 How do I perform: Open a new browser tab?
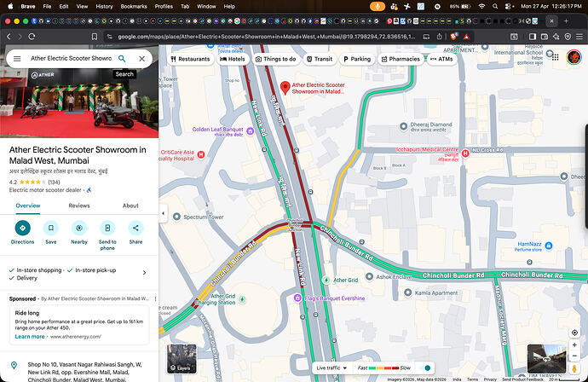tap(566, 21)
